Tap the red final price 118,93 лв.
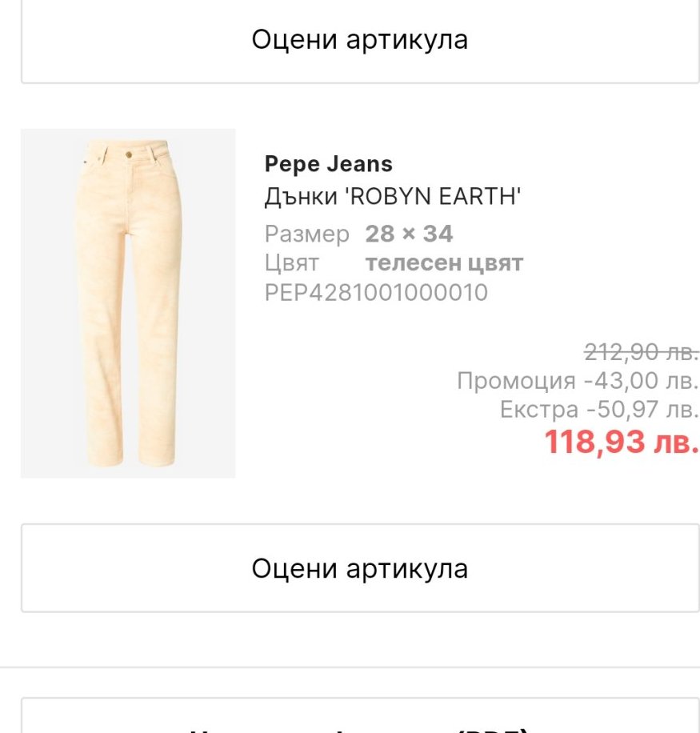 point(622,442)
